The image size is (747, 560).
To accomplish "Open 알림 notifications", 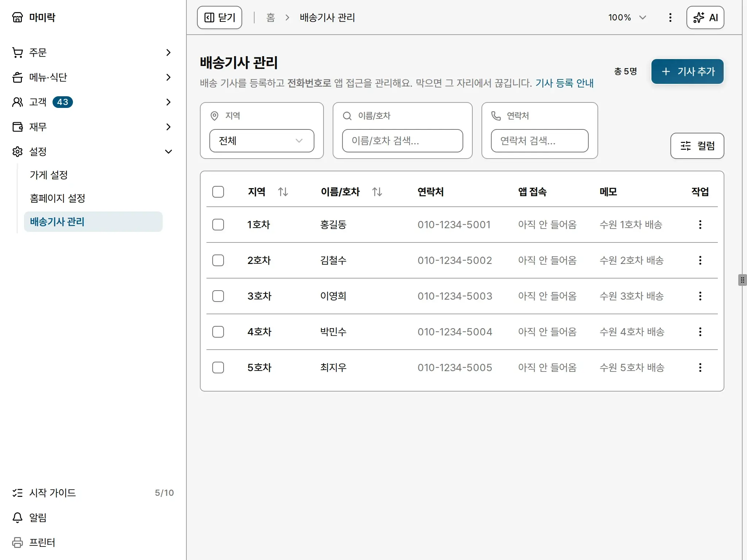I will pos(93,518).
